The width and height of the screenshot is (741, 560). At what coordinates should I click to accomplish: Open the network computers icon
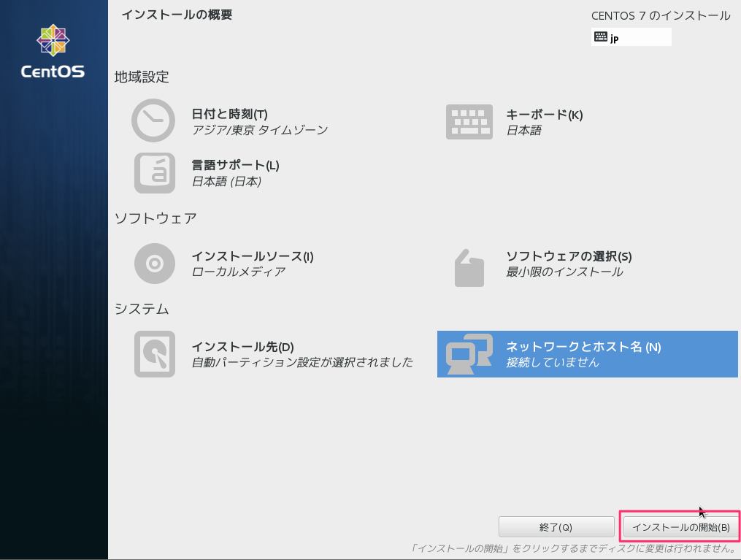click(x=469, y=354)
